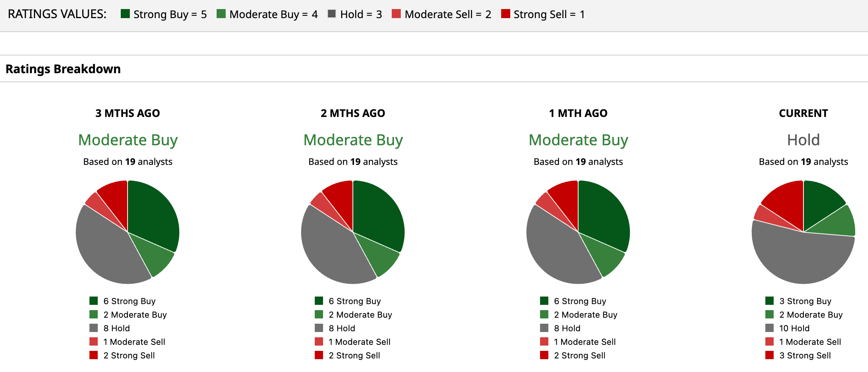Image resolution: width=868 pixels, height=372 pixels.
Task: Click the Ratings Breakdown section heading
Action: pos(63,69)
